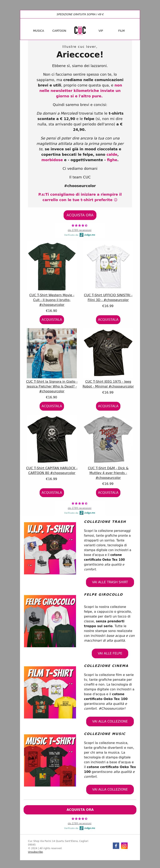
Task: Select the VAI ALLE FELPE button
Action: click(110, 653)
